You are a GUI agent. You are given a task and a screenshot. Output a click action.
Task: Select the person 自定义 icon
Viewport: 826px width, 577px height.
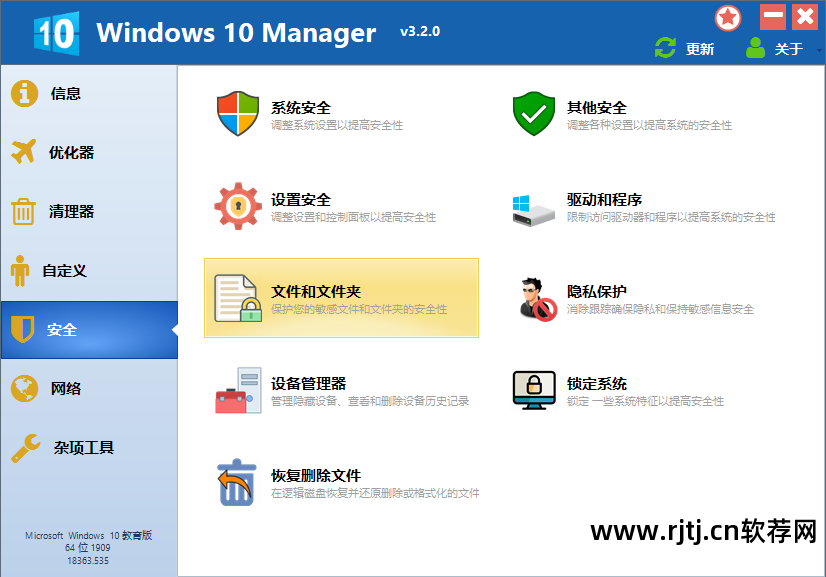tap(20, 271)
